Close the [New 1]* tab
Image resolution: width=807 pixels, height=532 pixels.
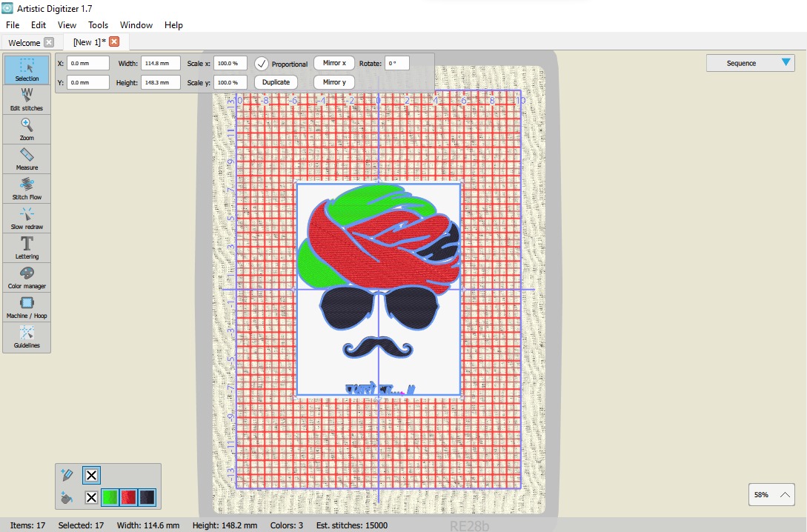point(114,41)
